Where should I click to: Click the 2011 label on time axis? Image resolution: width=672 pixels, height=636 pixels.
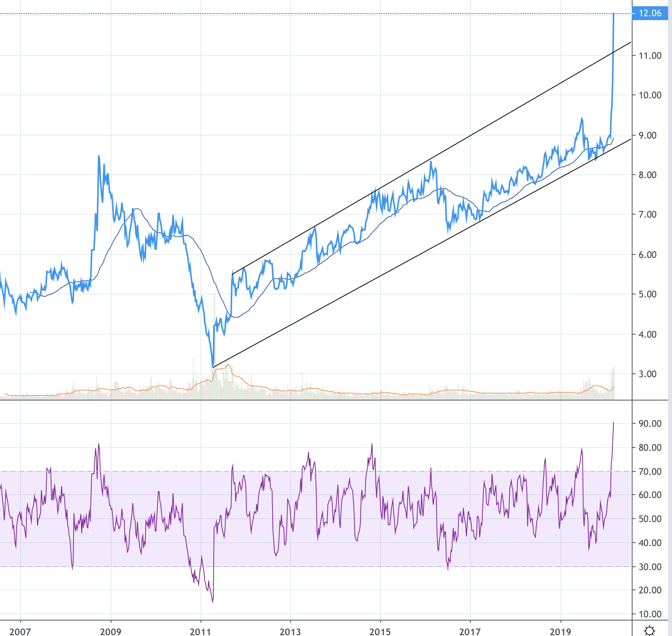point(201,632)
